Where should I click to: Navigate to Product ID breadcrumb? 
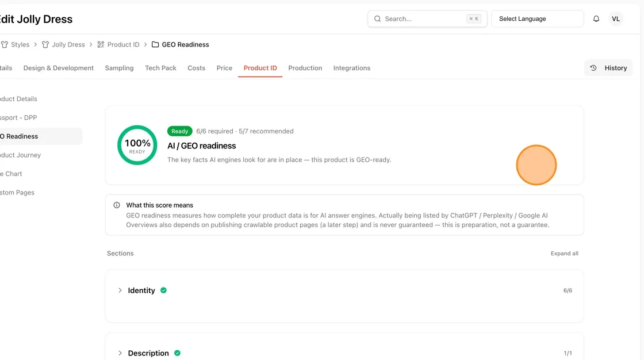tap(123, 44)
